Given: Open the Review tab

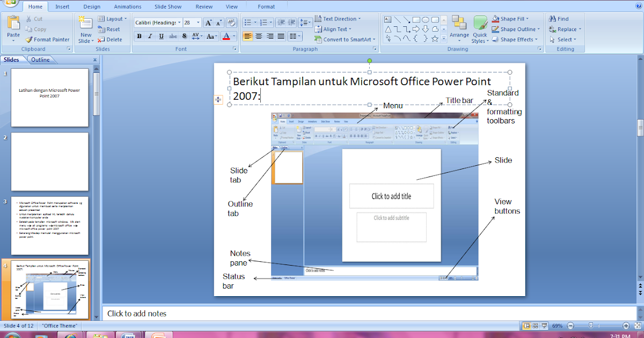Looking at the screenshot, I should pos(204,7).
